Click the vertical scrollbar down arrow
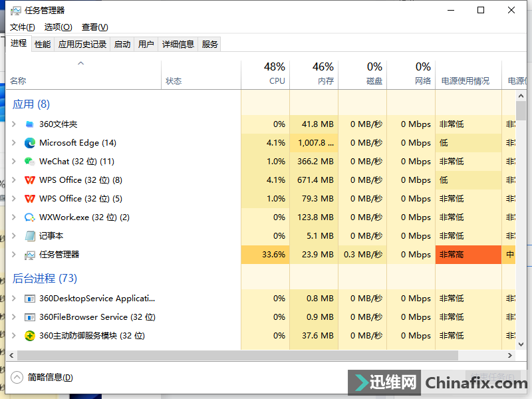The height and width of the screenshot is (399, 532). pyautogui.click(x=521, y=344)
